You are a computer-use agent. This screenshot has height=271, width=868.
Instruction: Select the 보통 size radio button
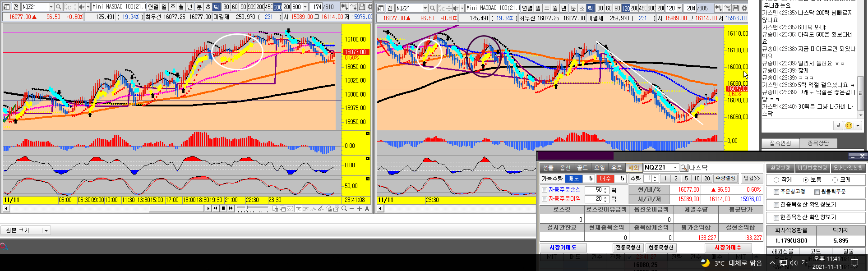tap(805, 180)
